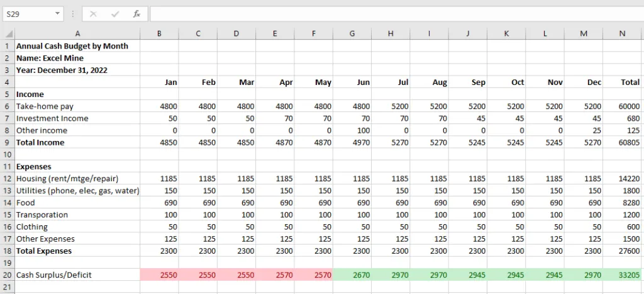Select the 'Investment Income' label cell
The height and width of the screenshot is (294, 644).
click(77, 118)
